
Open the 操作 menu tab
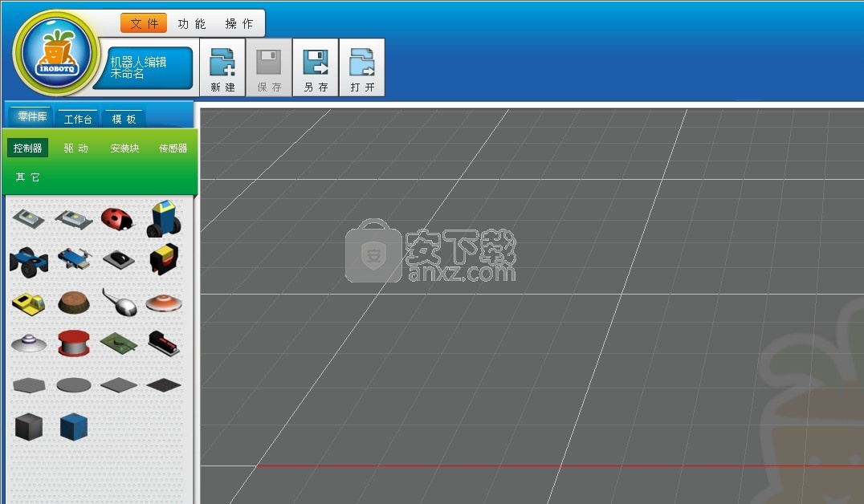coord(239,24)
